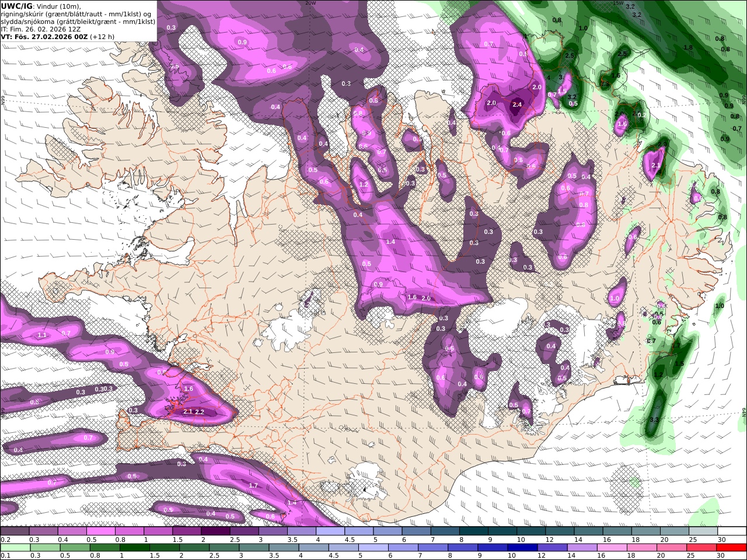Click the 1.8 rain value on the map
747x560 pixels.
(x=687, y=48)
